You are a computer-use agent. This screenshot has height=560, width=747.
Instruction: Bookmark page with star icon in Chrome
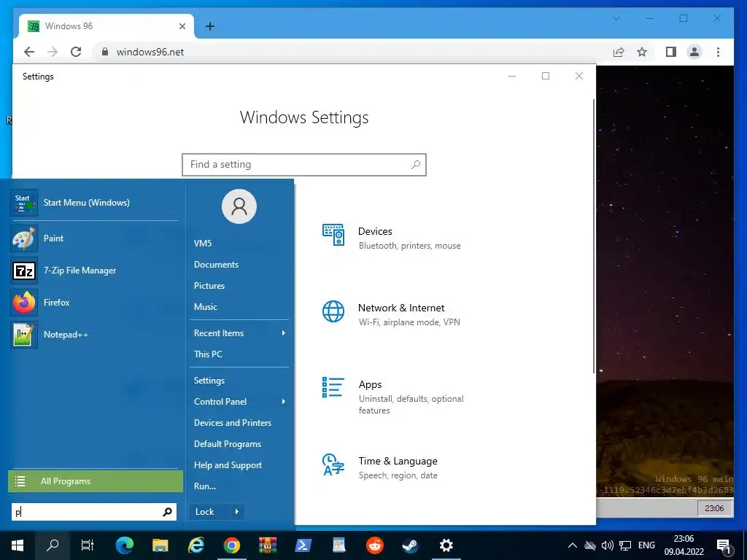coord(642,52)
